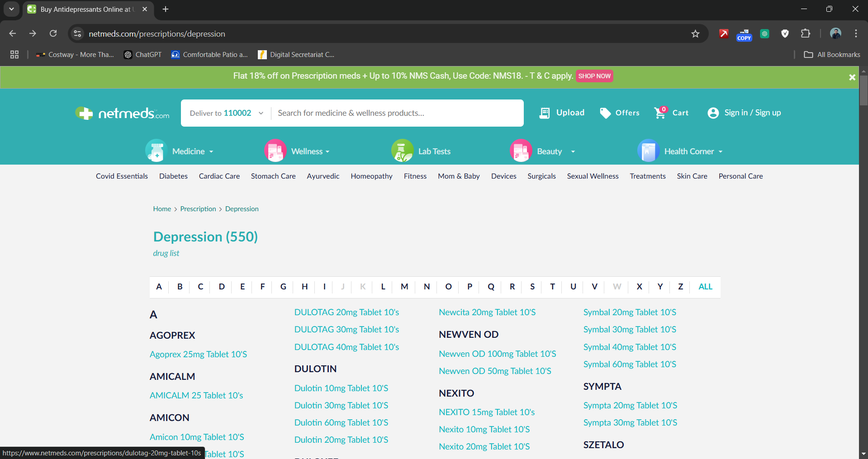The width and height of the screenshot is (868, 459).
Task: Click the shield extension icon
Action: pos(785,33)
